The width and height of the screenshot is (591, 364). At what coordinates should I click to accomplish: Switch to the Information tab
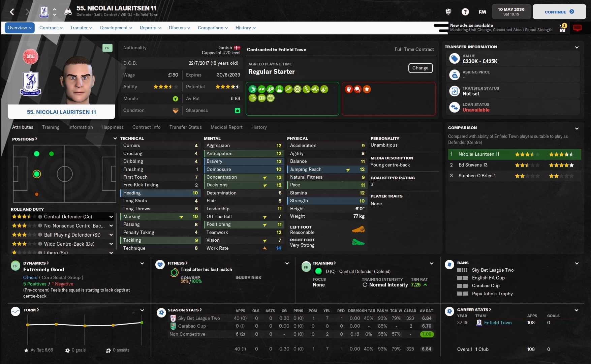tap(81, 127)
